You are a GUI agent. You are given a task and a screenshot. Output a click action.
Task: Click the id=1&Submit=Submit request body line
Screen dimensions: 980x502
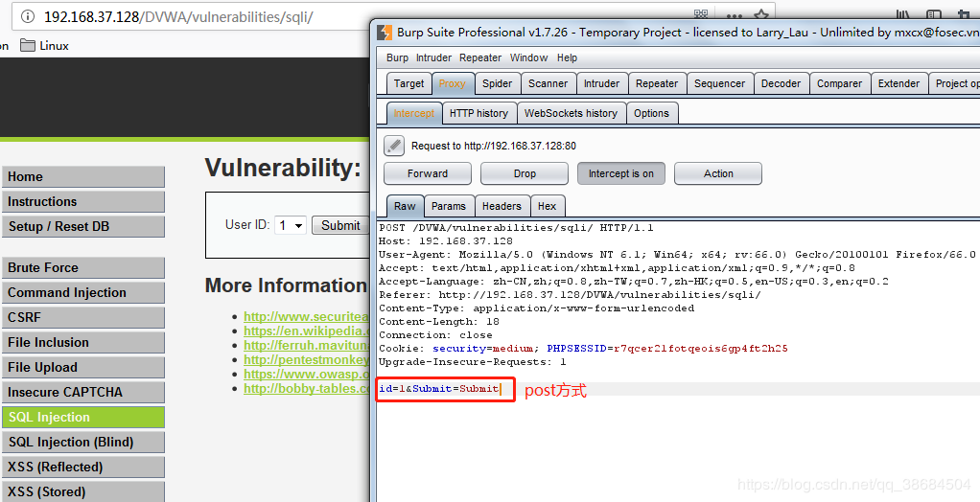pos(439,389)
